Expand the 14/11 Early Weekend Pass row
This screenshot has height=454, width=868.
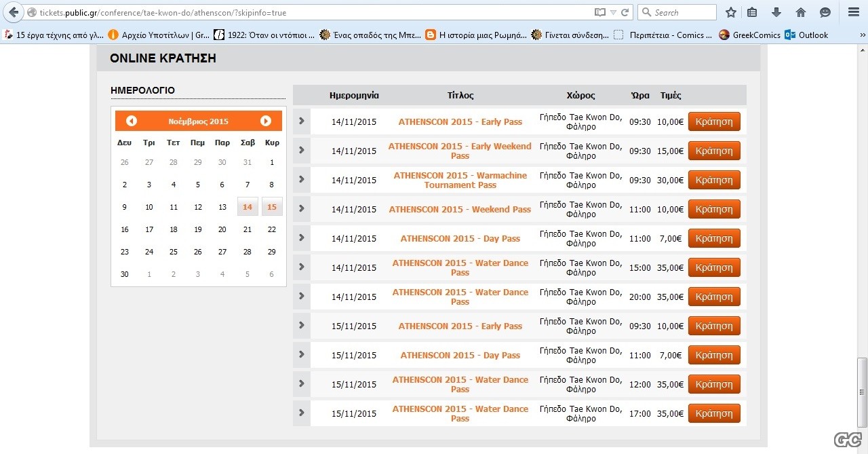[x=302, y=151]
